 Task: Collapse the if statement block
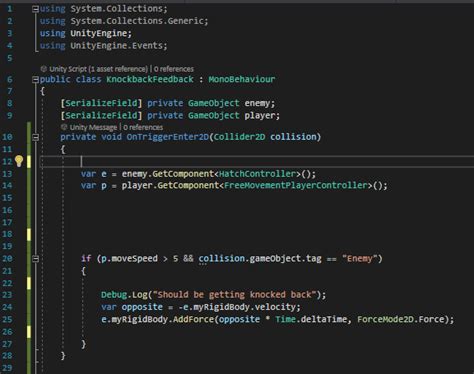[x=35, y=259]
